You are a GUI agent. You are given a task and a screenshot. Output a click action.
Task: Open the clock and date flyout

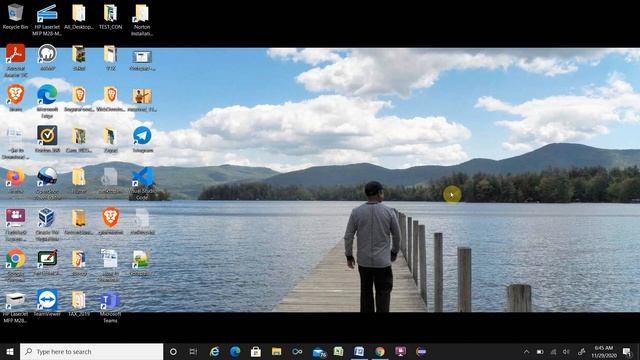point(604,352)
